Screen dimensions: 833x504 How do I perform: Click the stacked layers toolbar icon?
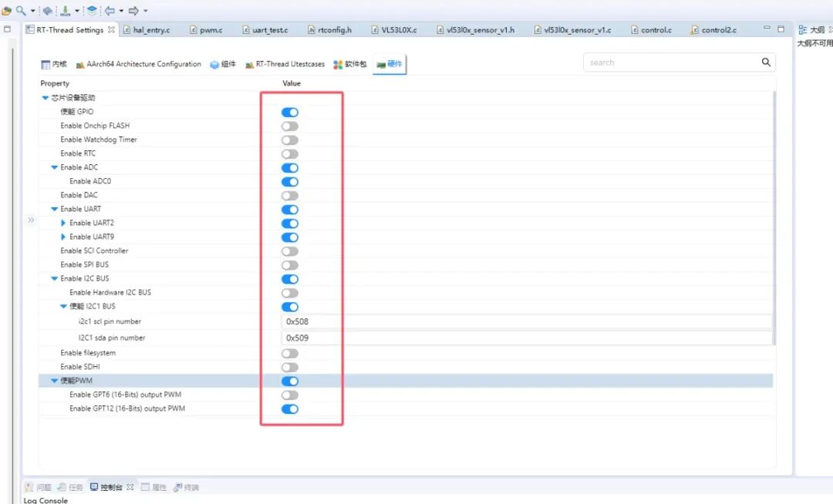(x=92, y=11)
